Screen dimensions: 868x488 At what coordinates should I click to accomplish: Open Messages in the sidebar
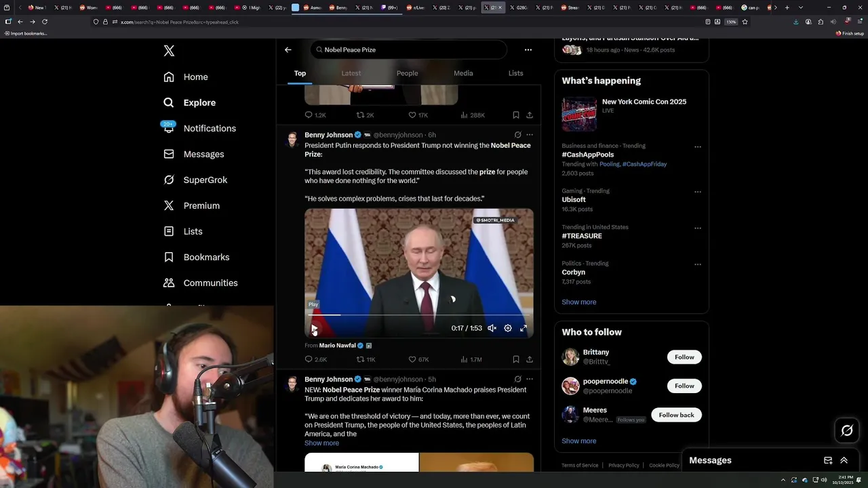point(193,154)
